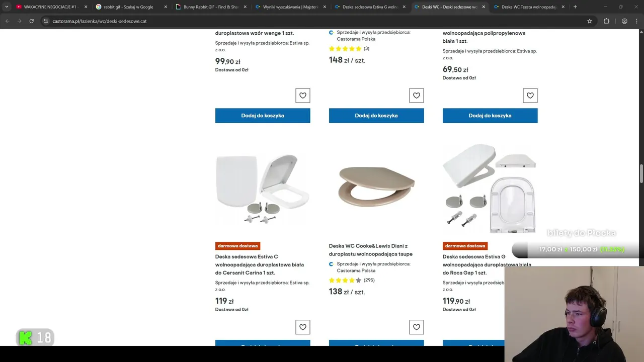The width and height of the screenshot is (644, 362).
Task: Expand the tab search dropdown
Action: [7, 7]
